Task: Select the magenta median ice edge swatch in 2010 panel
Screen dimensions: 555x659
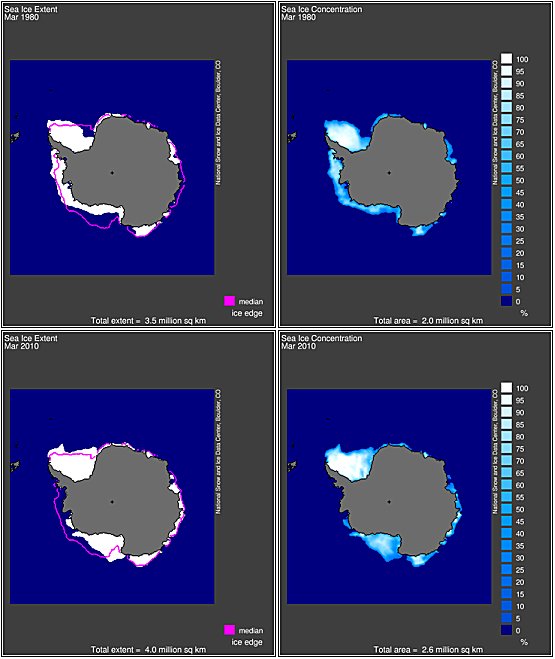Action: tap(229, 630)
